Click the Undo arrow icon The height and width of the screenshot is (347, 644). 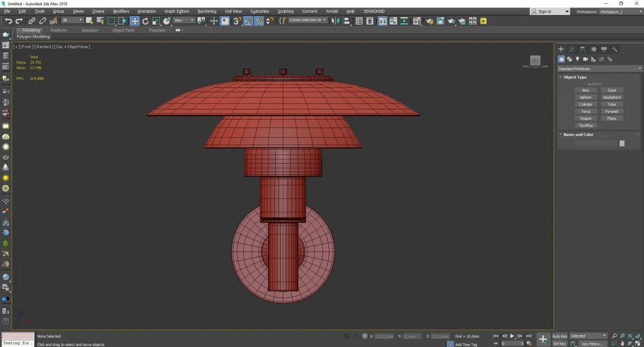pos(9,21)
